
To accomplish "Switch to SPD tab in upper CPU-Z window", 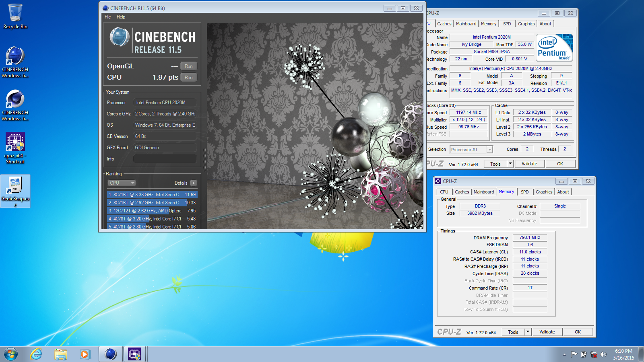I will pyautogui.click(x=507, y=24).
